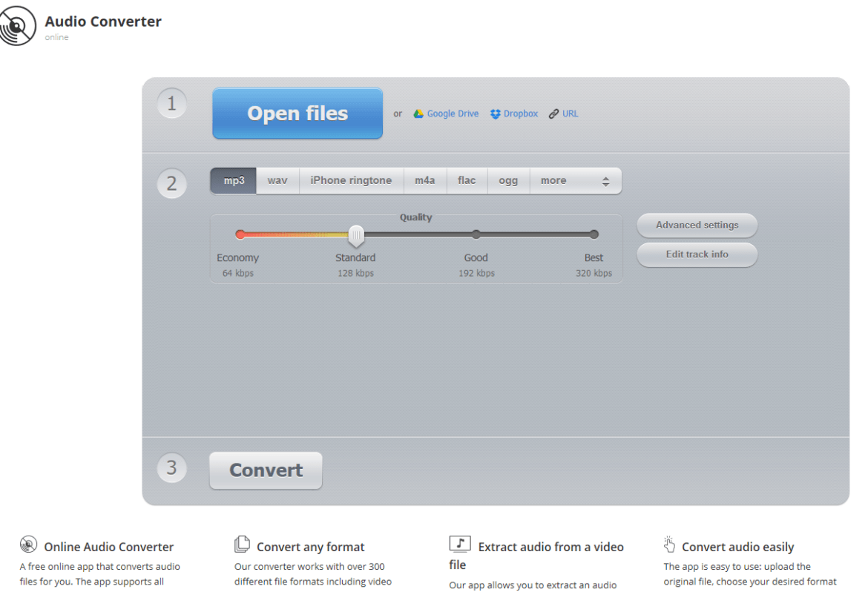Select the m4a format option
Viewport: 868px width, 592px height.
click(425, 180)
